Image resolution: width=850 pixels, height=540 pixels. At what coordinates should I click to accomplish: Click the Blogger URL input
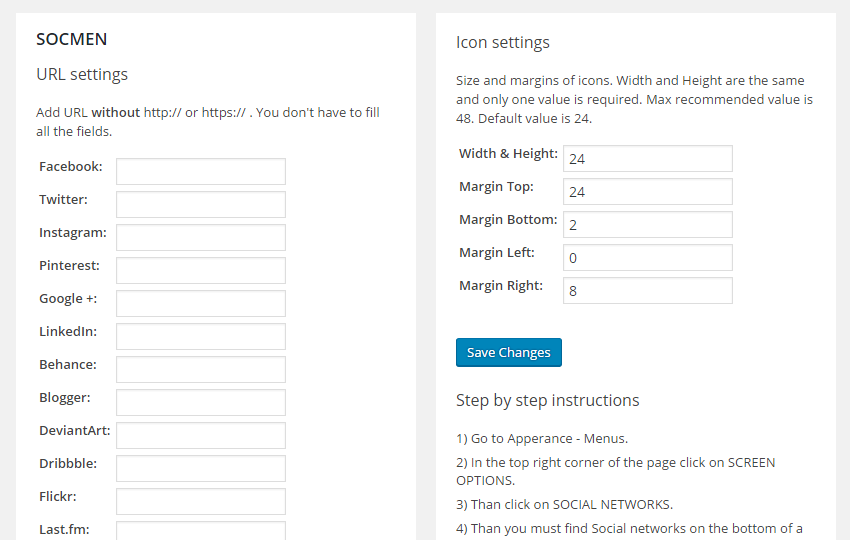point(201,403)
